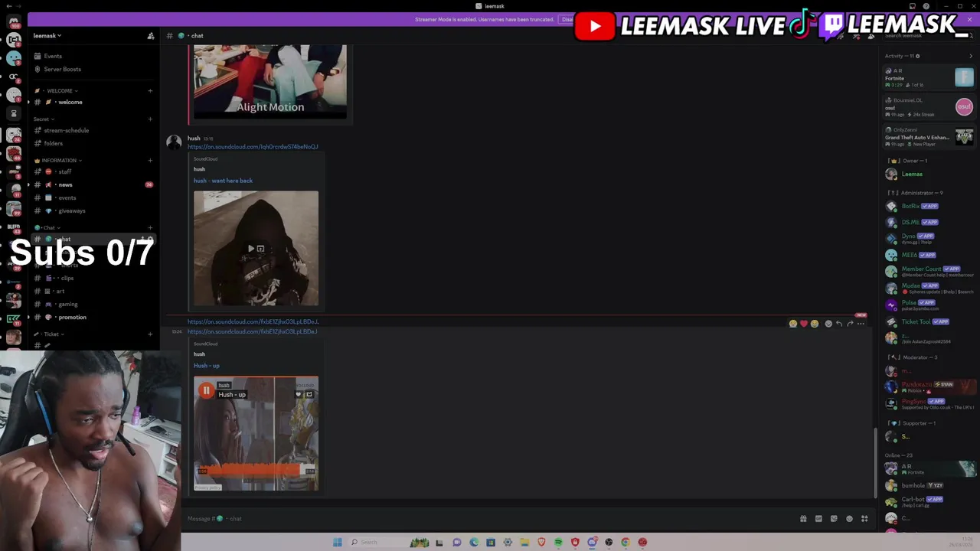This screenshot has height=551, width=980.
Task: Click the Message #chat input field
Action: pyautogui.click(x=490, y=519)
